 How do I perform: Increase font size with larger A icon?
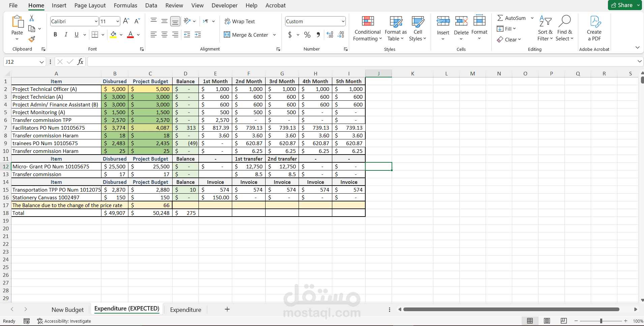[x=126, y=21]
